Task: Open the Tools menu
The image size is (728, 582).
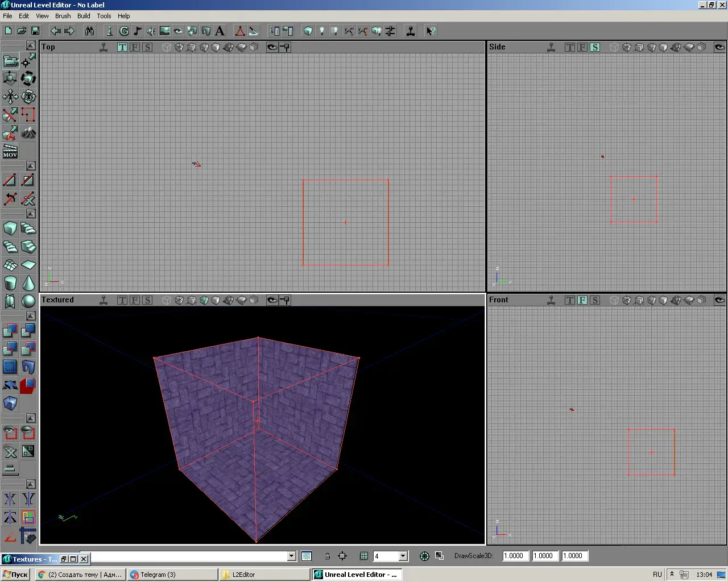Action: (104, 16)
